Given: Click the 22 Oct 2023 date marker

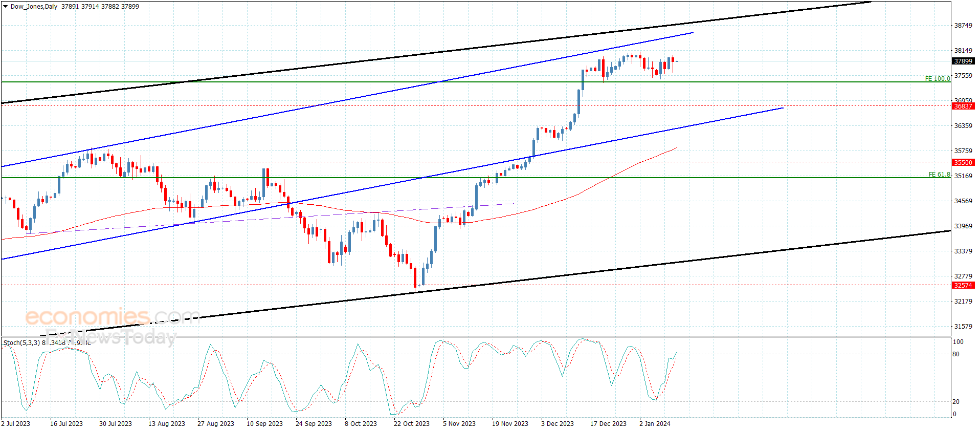Looking at the screenshot, I should [412, 423].
